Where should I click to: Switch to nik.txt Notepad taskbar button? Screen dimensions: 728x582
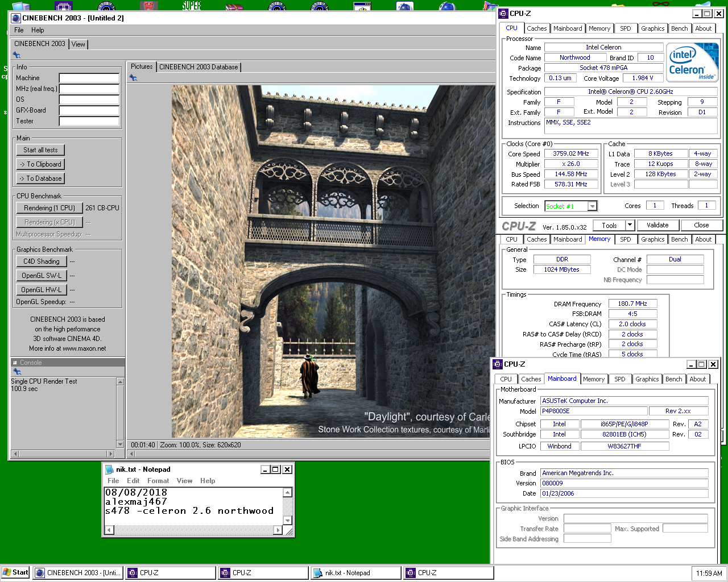coord(355,573)
